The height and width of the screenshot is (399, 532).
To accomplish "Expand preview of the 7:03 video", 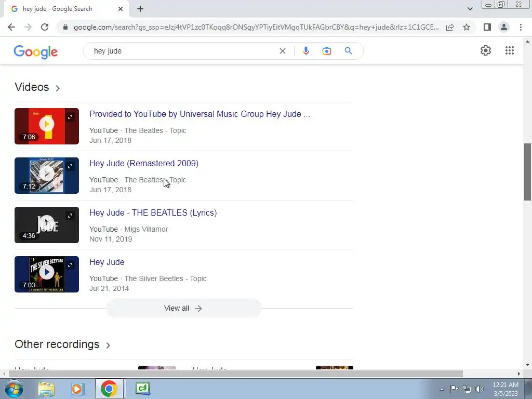I will pos(70,265).
